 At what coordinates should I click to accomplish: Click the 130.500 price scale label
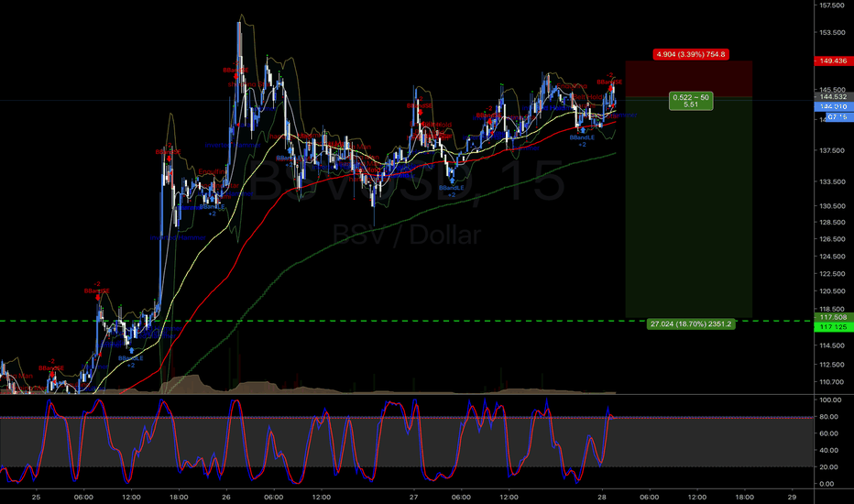[x=832, y=206]
